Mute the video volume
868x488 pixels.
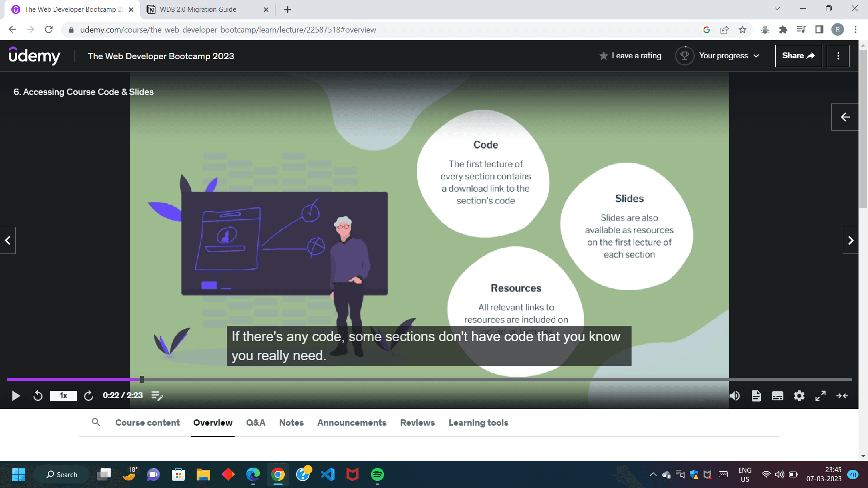[x=735, y=396]
